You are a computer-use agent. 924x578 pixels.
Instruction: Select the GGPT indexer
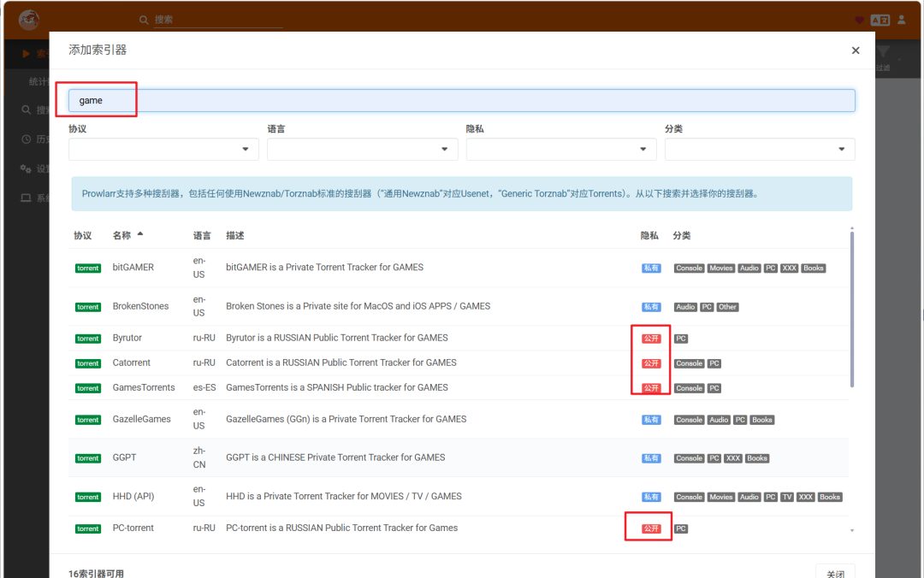pyautogui.click(x=459, y=457)
